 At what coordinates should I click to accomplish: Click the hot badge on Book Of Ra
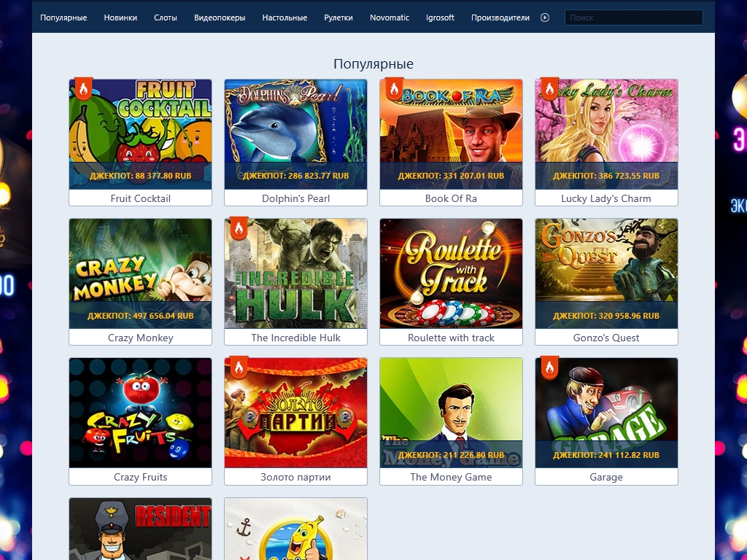tap(394, 89)
